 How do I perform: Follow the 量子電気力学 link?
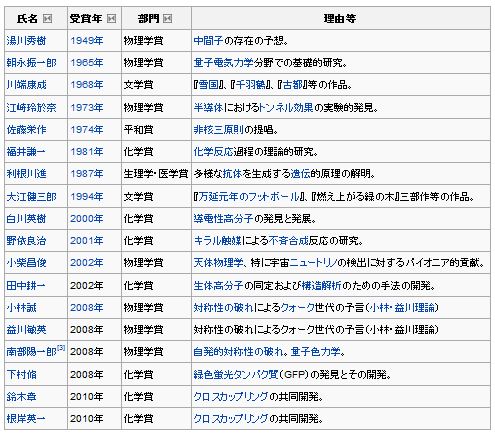(223, 63)
